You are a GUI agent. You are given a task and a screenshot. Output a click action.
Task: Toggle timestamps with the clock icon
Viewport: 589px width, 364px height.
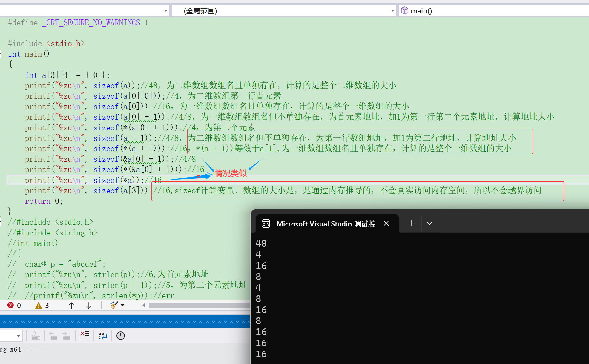[121, 336]
